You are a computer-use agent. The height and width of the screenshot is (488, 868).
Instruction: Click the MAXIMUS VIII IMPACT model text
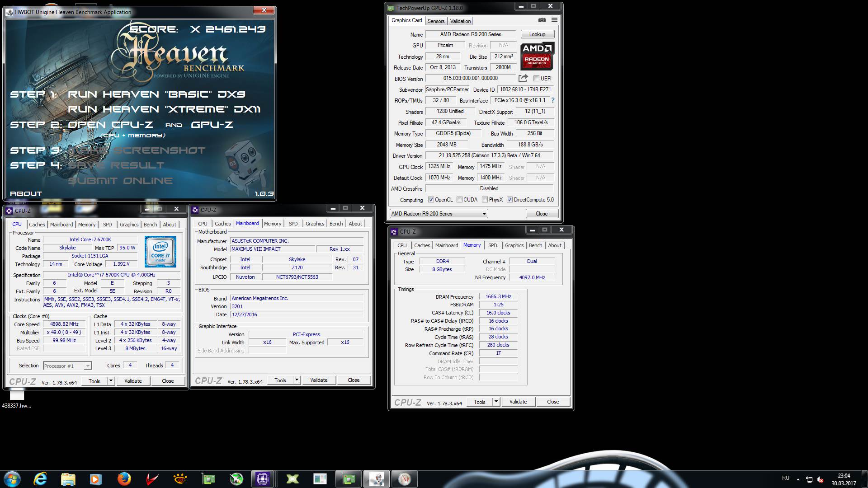tap(256, 249)
